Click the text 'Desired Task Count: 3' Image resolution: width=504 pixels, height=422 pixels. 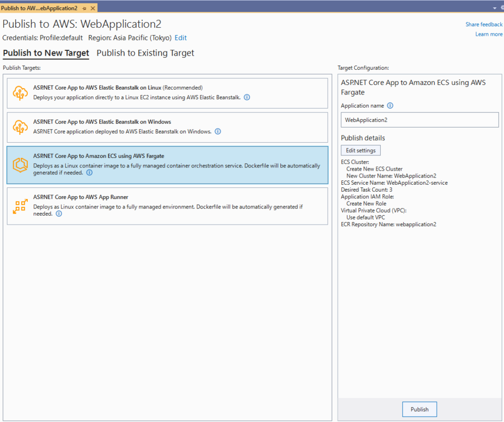click(x=366, y=189)
